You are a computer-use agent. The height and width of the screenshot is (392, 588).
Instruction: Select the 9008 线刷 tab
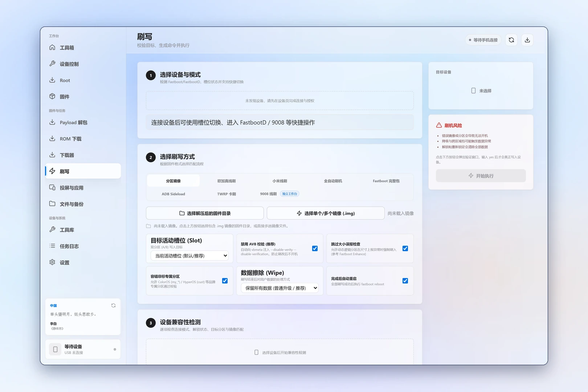279,194
